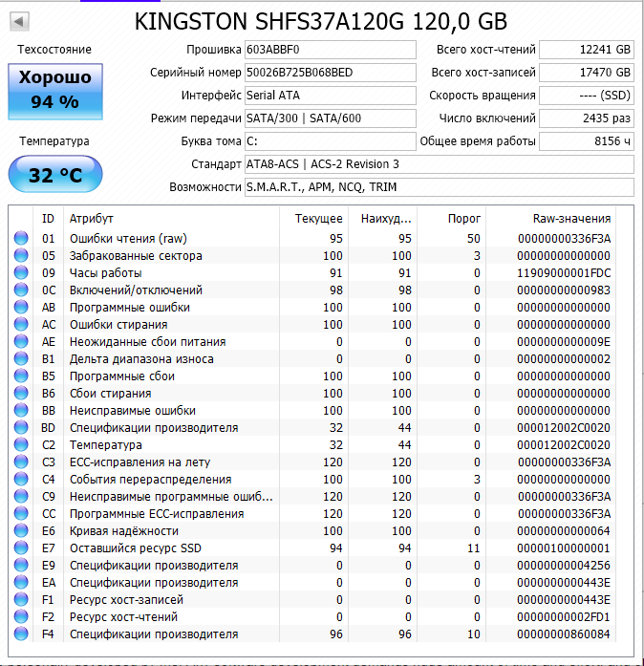Select status dot of B1 Дельта диапазона износа
The image size is (644, 666).
tap(21, 358)
